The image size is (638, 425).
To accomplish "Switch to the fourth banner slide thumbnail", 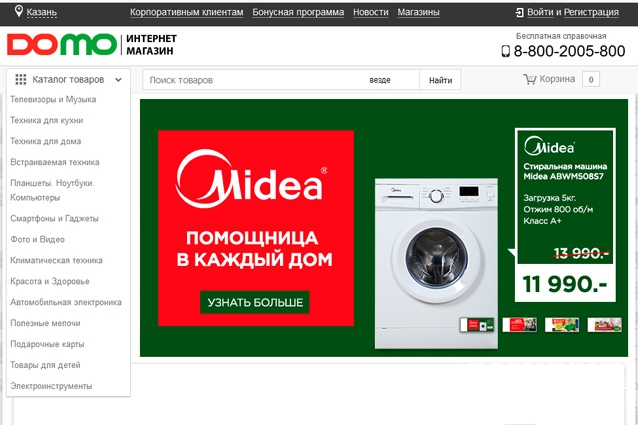I will point(605,325).
